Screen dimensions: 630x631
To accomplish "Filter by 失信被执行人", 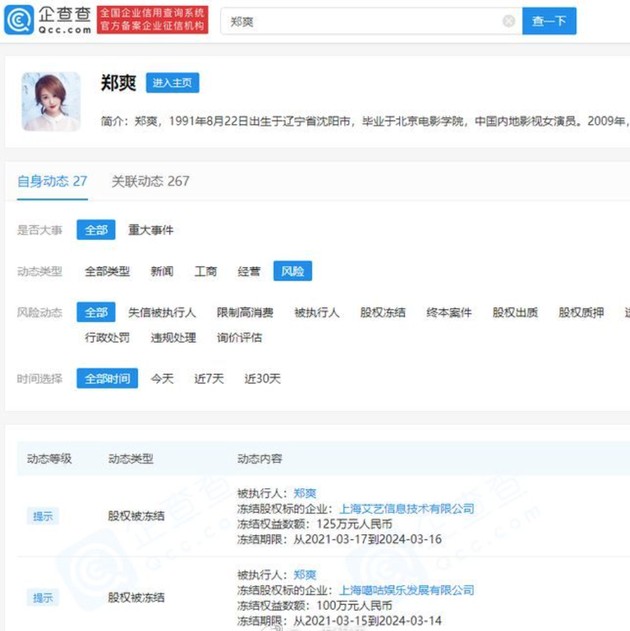I will tap(162, 313).
